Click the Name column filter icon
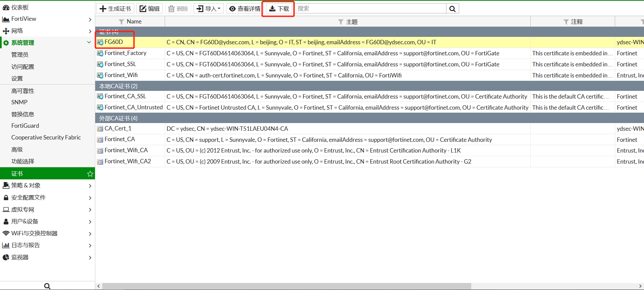Viewport: 644px width, 290px height. point(121,22)
